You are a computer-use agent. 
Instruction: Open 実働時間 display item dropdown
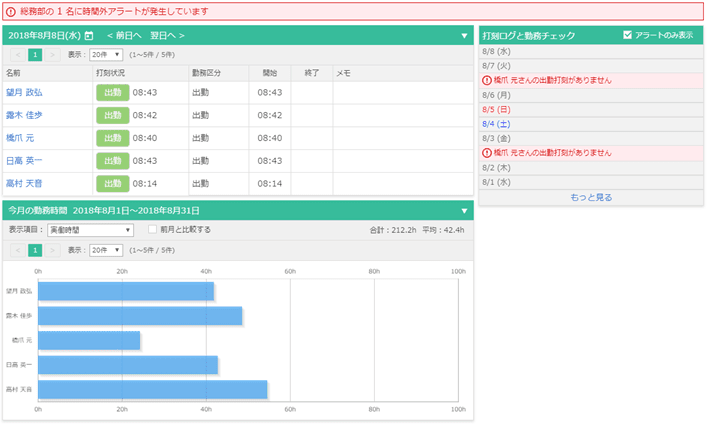pos(91,230)
